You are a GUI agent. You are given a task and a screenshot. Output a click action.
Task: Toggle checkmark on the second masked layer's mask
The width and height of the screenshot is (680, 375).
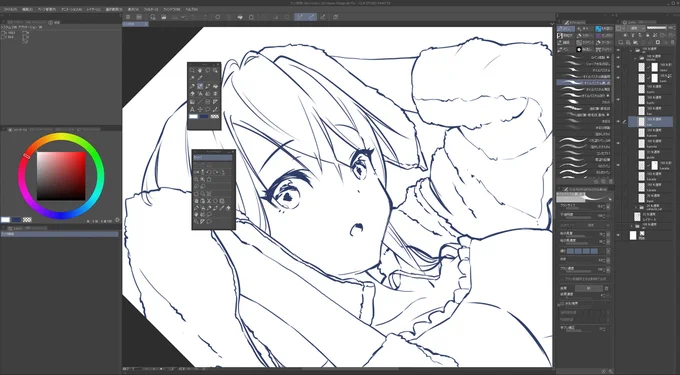point(648,78)
